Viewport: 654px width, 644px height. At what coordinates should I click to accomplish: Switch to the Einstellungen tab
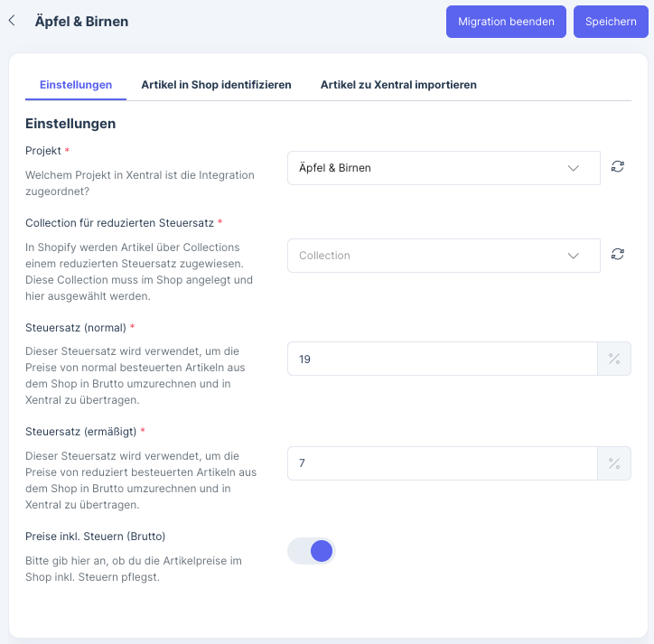pyautogui.click(x=76, y=85)
